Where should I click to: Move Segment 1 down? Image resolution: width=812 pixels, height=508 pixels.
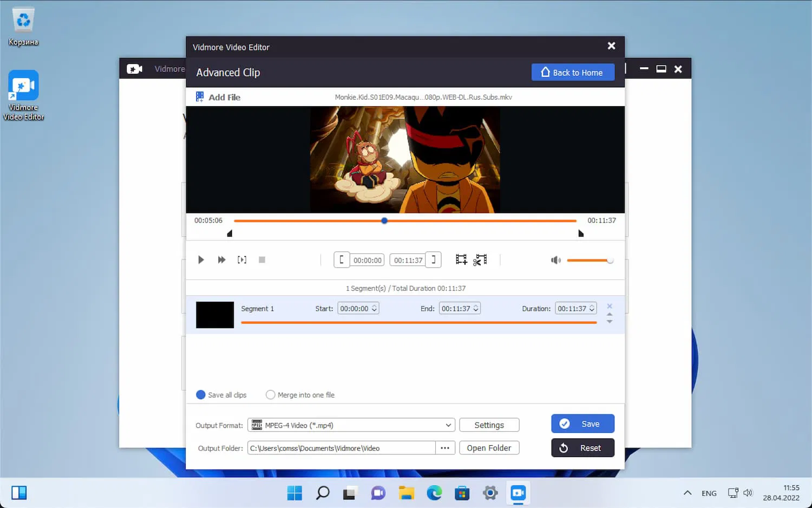610,322
